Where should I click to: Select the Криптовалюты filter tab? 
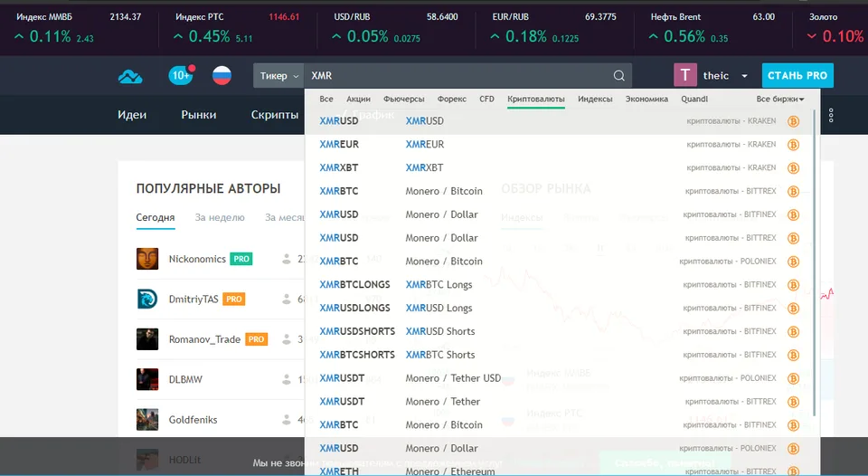click(536, 100)
